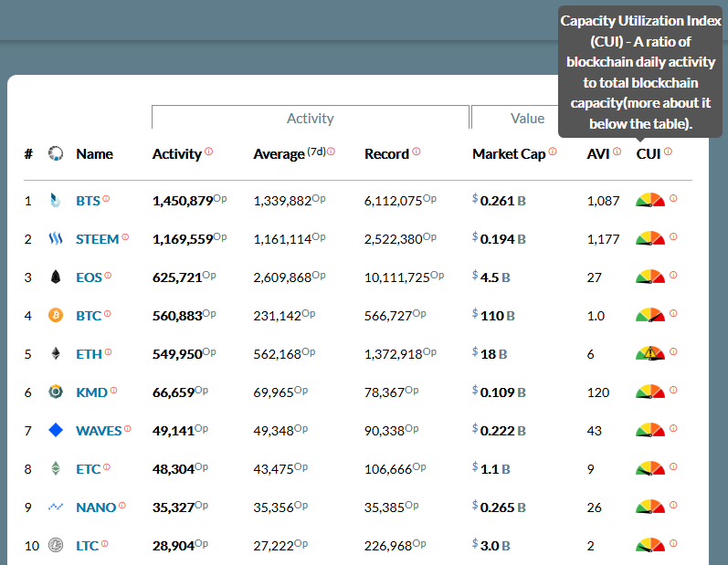Click the info icon beside Activity header
This screenshot has width=728, height=565.
pos(209,152)
